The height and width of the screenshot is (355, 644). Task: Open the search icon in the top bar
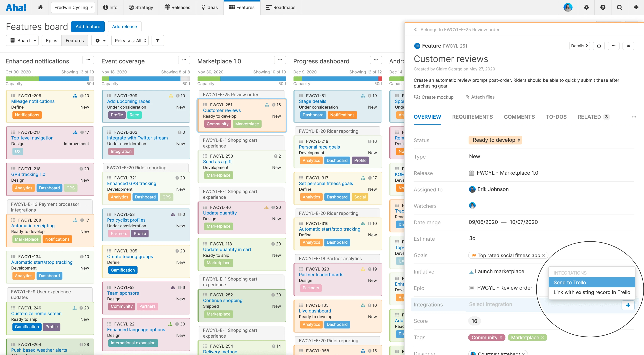(x=619, y=7)
